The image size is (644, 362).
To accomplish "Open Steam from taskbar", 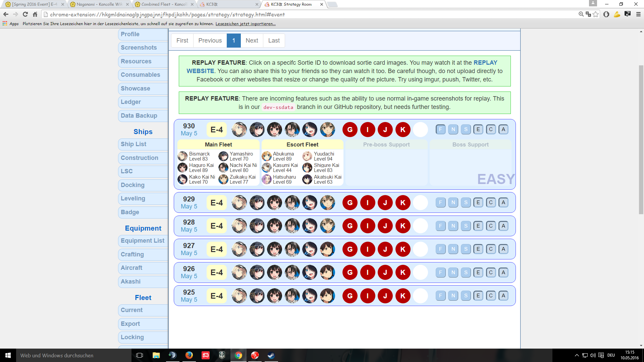I will click(x=271, y=355).
